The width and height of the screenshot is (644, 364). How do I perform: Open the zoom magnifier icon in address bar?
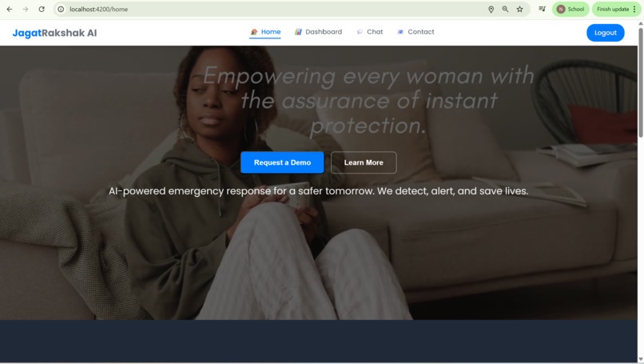tap(505, 9)
